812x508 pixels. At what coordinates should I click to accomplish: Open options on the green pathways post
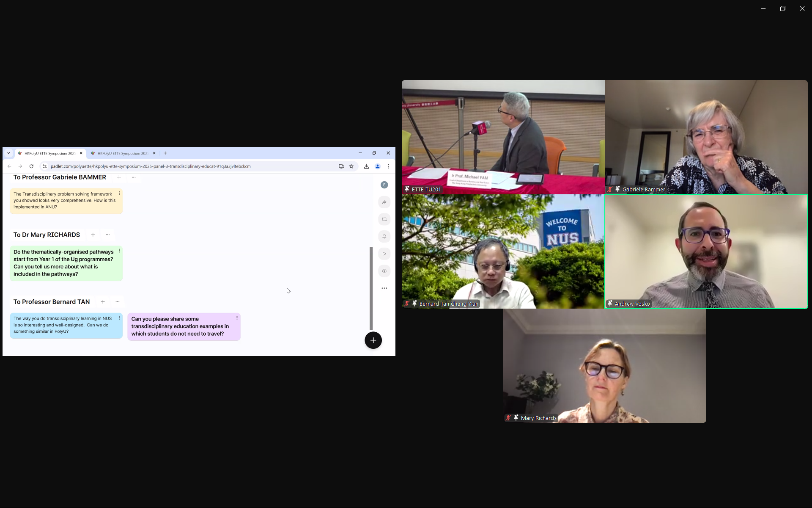coord(119,251)
